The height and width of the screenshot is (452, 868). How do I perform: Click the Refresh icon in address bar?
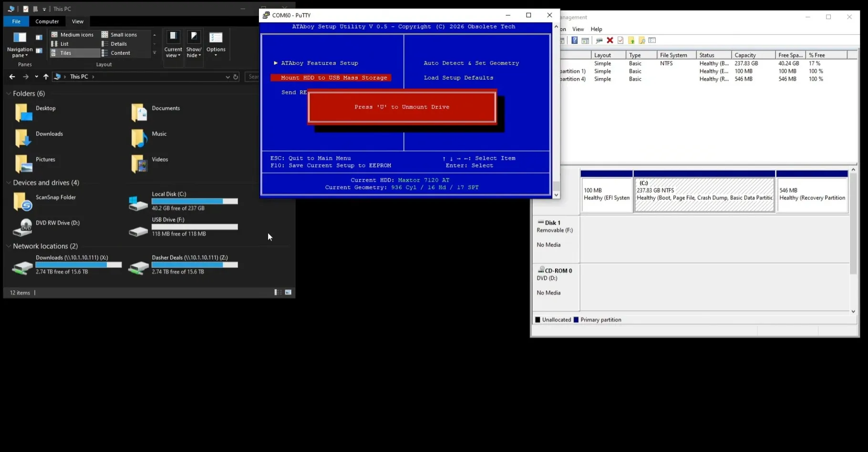pyautogui.click(x=236, y=77)
